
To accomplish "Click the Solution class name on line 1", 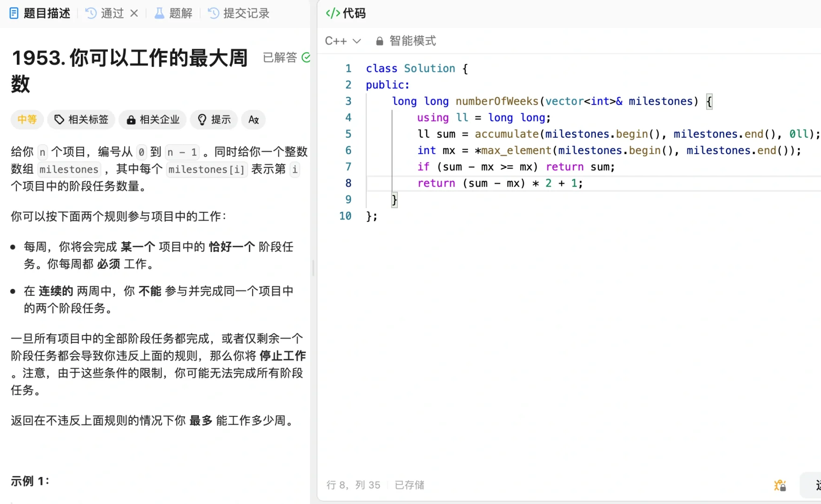I will (430, 69).
